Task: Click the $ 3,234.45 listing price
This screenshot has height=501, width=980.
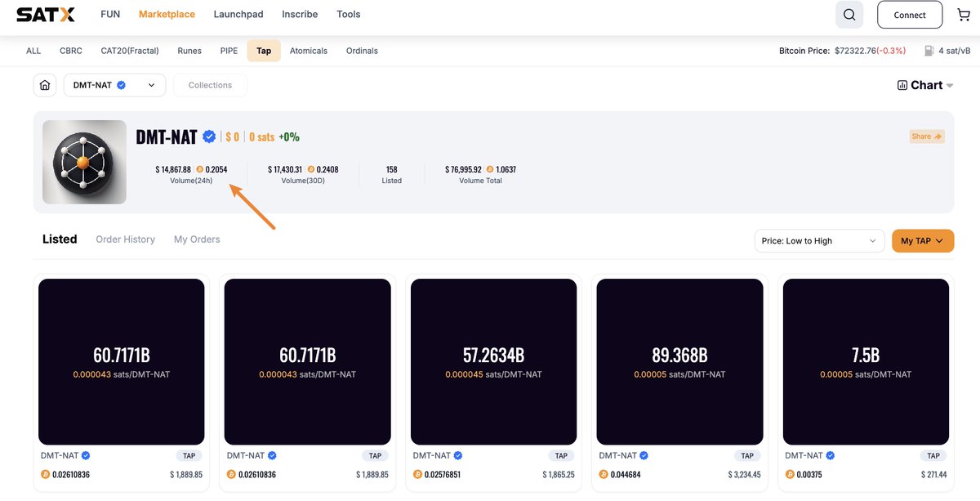Action: coord(744,474)
